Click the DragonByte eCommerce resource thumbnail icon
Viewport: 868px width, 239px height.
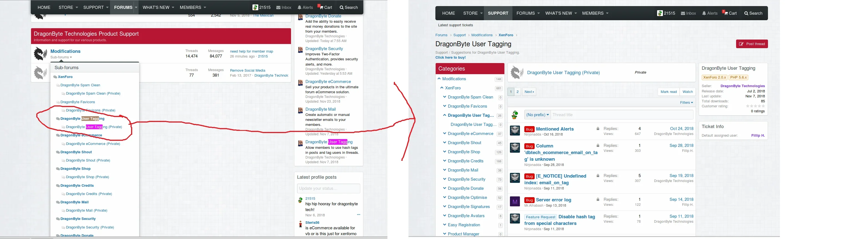301,83
